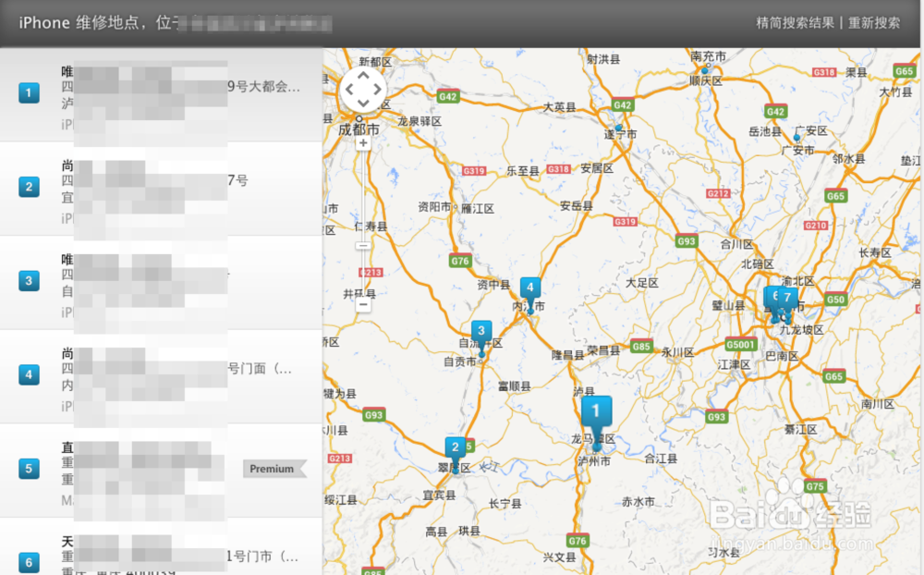The width and height of the screenshot is (924, 575).
Task: Click the number 1 badge in results list
Action: point(29,92)
